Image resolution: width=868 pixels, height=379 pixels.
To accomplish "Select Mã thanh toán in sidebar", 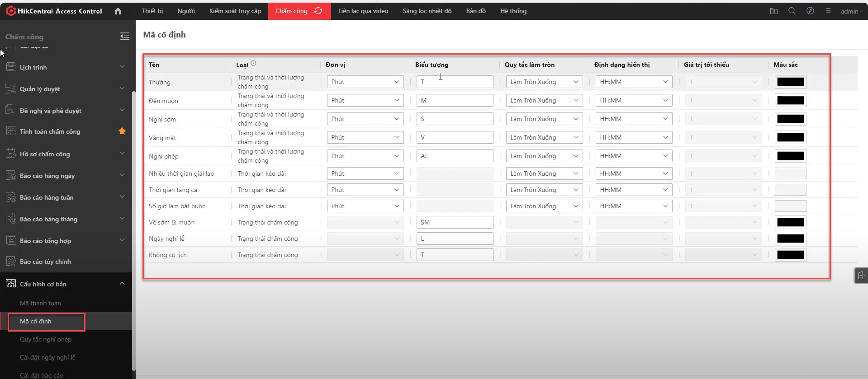I will pyautogui.click(x=40, y=303).
